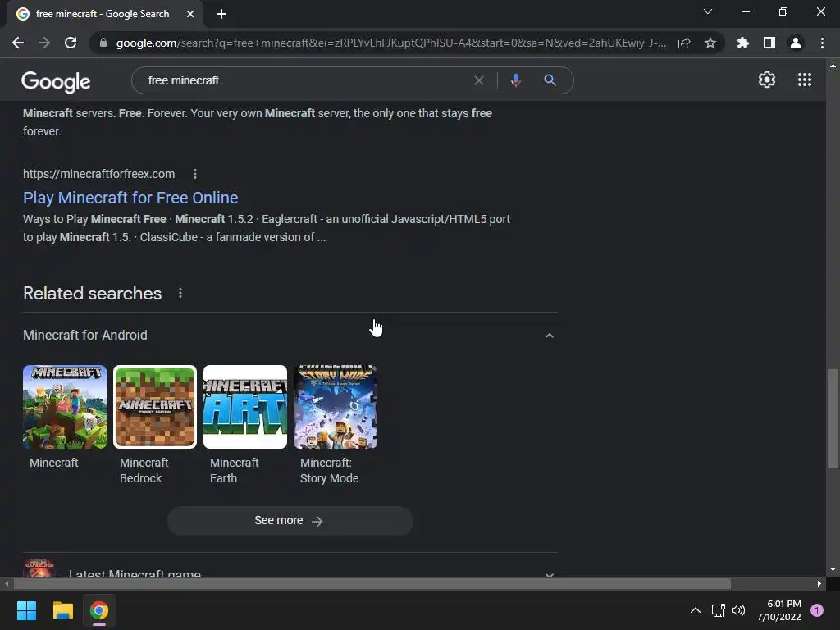Open clock showing 6:01 PM
This screenshot has width=840, height=630.
[778, 610]
